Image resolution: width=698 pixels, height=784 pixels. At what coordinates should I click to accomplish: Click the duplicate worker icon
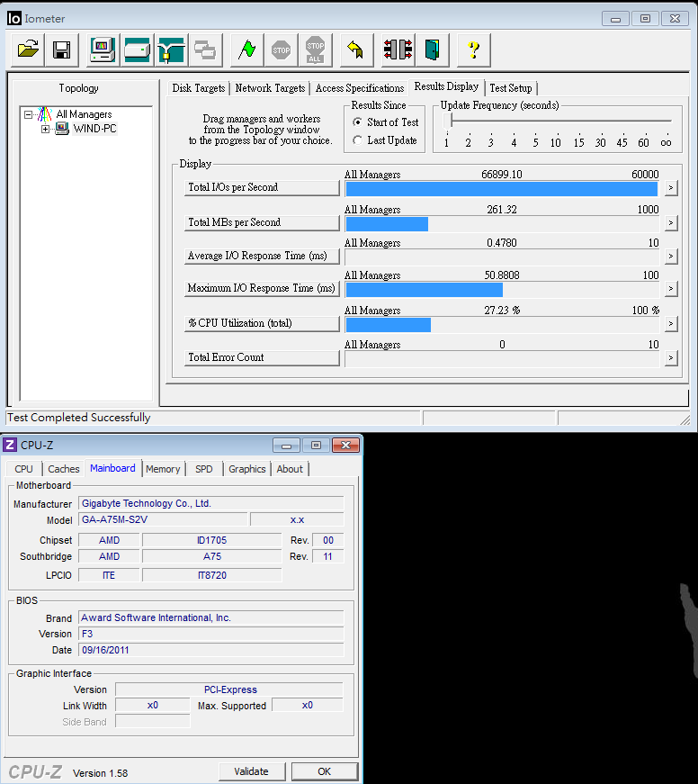point(205,50)
